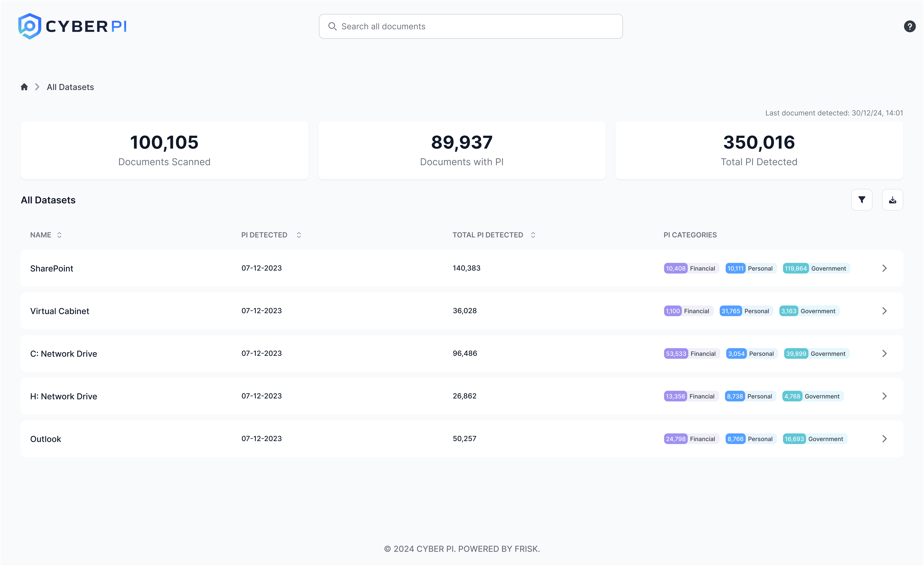Click the 39,899 Government tag
This screenshot has width=924, height=566.
[817, 354]
